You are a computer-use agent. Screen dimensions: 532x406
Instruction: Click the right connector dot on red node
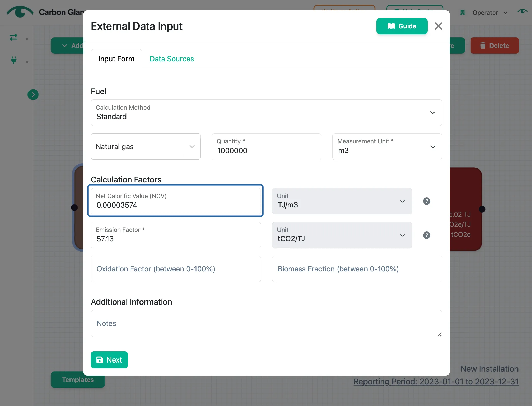482,209
